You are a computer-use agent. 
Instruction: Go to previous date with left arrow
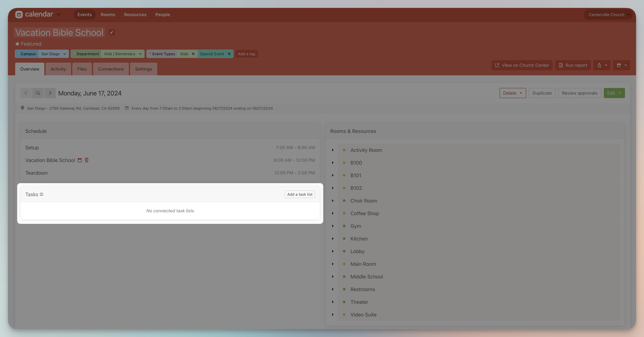(x=26, y=93)
